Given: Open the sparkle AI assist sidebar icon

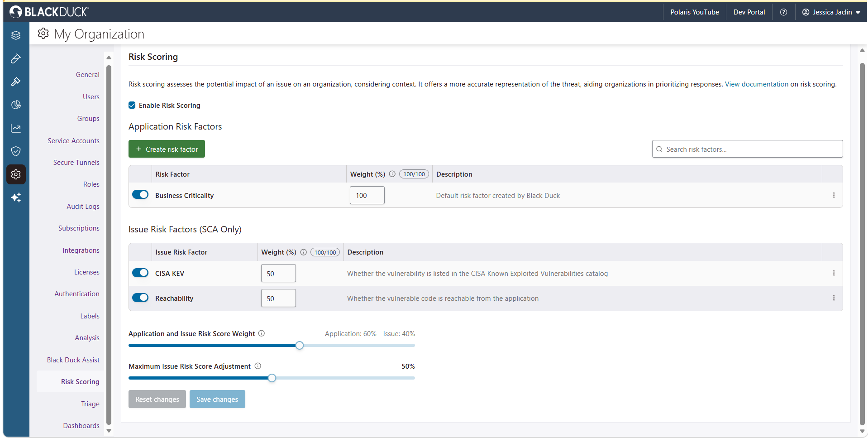Looking at the screenshot, I should tap(16, 197).
